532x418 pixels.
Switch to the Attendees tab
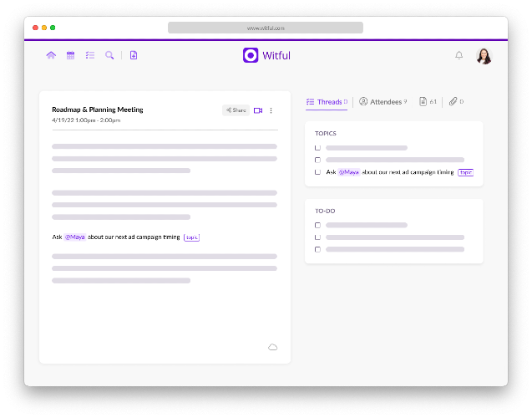tap(383, 102)
